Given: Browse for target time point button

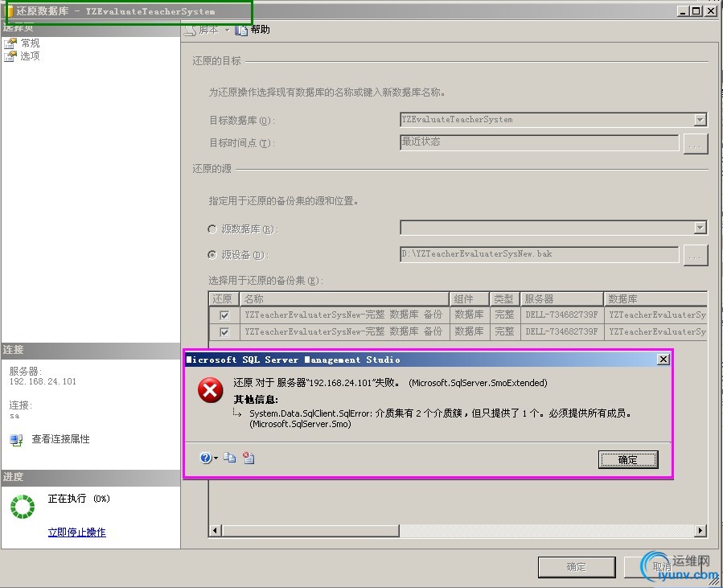Looking at the screenshot, I should click(x=696, y=144).
